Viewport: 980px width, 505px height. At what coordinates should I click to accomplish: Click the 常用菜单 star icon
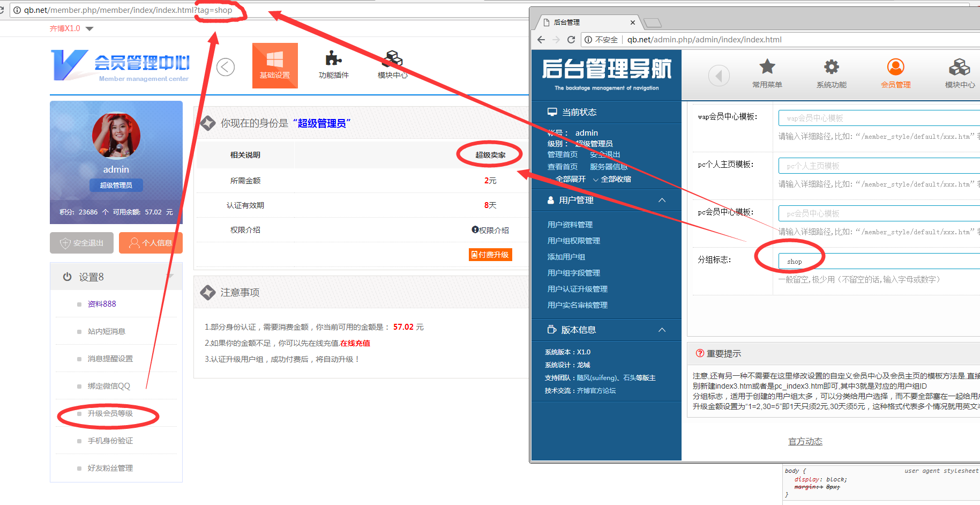tap(767, 68)
